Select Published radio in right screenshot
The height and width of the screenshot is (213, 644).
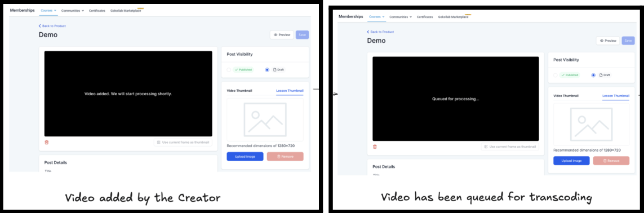(556, 75)
